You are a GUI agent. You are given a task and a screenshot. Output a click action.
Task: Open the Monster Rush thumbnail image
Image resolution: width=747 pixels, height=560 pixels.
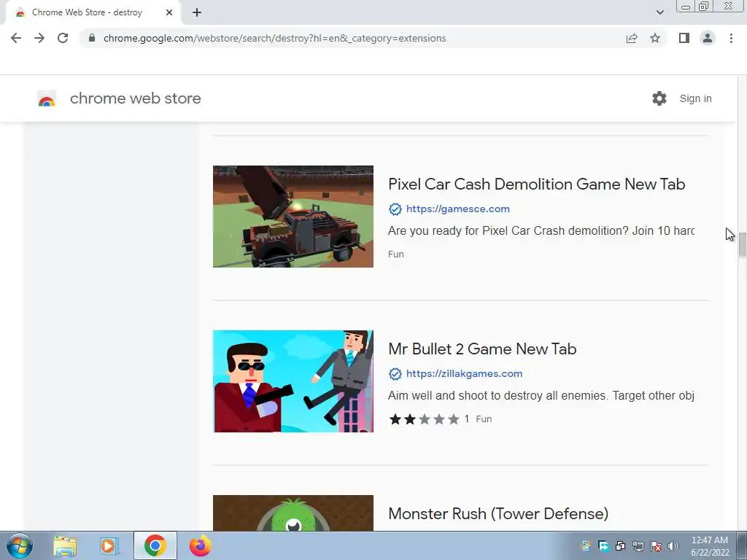[x=293, y=513]
